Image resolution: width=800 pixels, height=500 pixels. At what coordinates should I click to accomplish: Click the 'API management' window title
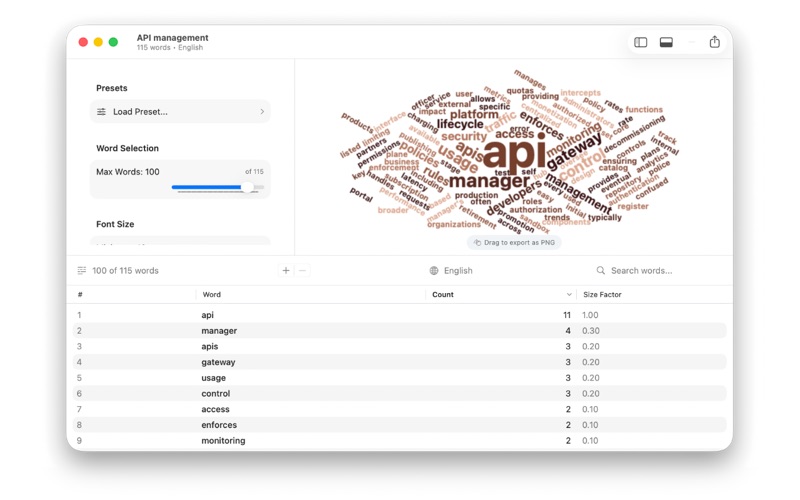[172, 38]
